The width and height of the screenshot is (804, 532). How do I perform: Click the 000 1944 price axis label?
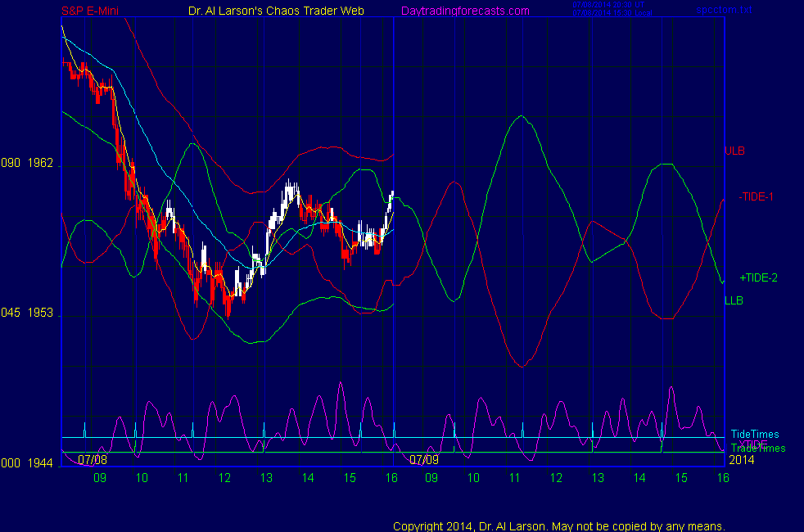pyautogui.click(x=27, y=463)
